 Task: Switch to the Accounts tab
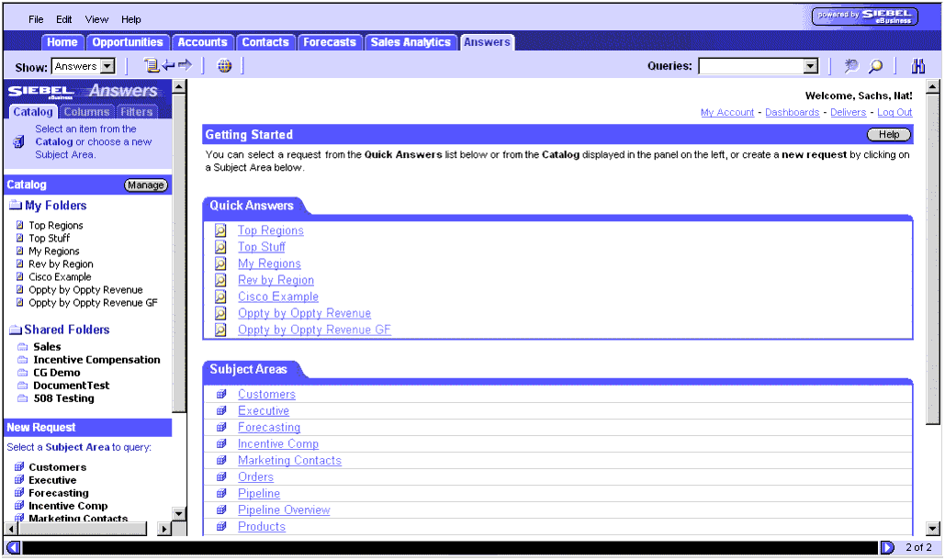(202, 42)
